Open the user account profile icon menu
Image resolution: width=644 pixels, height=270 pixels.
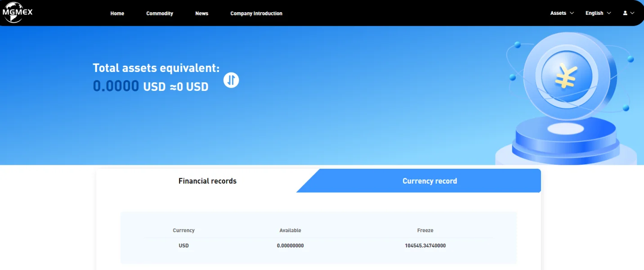coord(628,13)
